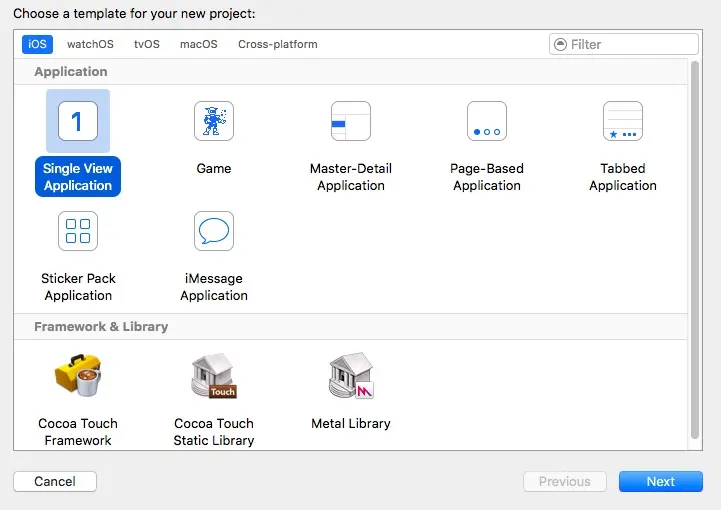Click the Game label text
Viewport: 721px width, 510px height.
click(214, 168)
